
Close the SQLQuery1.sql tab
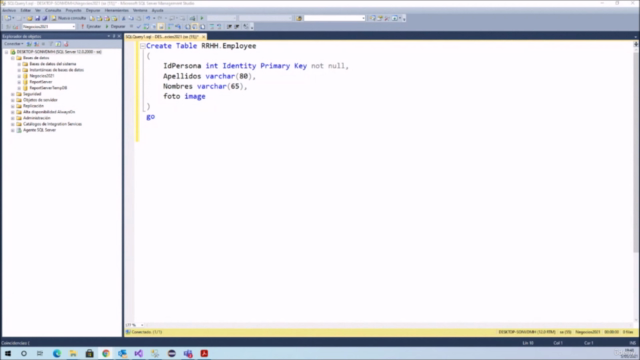click(x=204, y=37)
